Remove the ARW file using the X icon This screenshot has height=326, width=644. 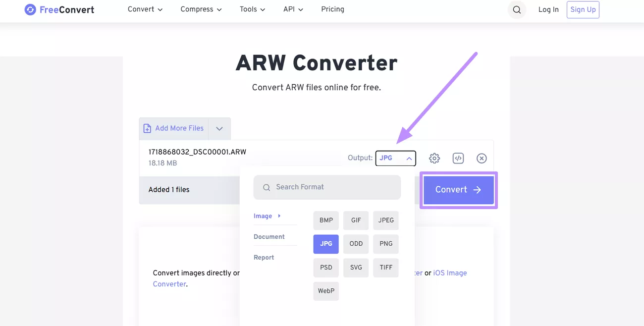[x=481, y=158]
